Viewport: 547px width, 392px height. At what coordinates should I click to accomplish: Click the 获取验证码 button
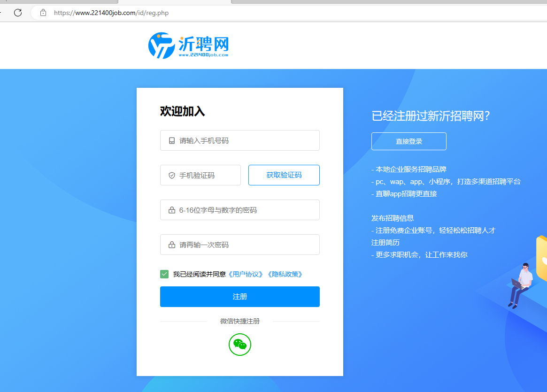(284, 175)
